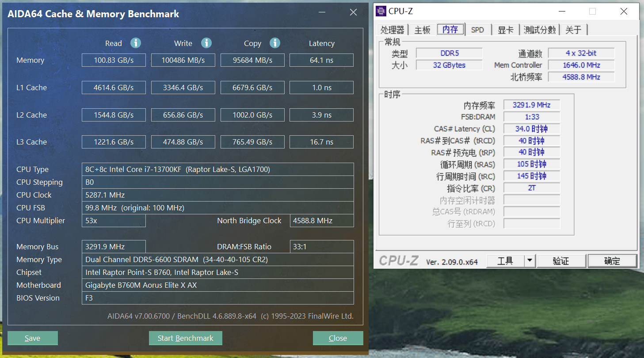Click the 验证 validate button in CPU-Z
Screen dimensions: 644x358
(561, 261)
